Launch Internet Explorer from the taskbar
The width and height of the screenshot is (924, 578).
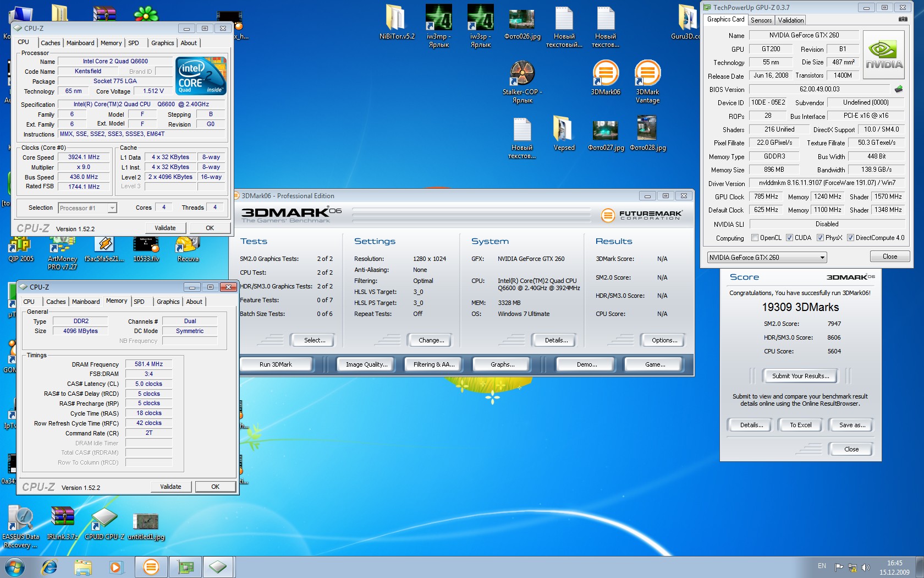(50, 567)
